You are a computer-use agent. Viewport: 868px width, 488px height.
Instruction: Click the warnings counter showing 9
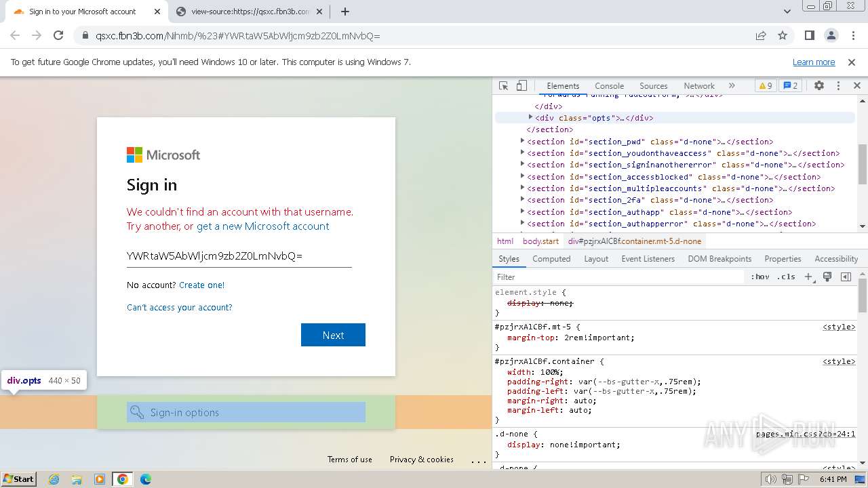(x=765, y=86)
